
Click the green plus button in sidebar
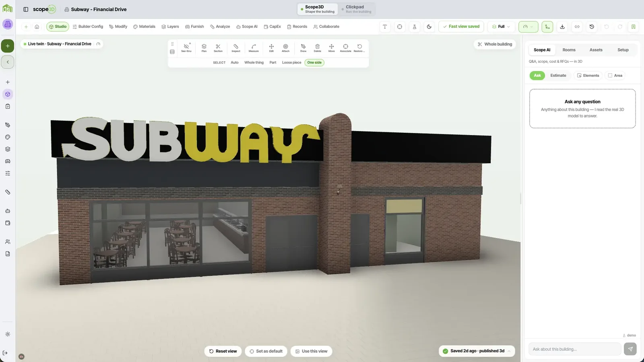[x=8, y=46]
